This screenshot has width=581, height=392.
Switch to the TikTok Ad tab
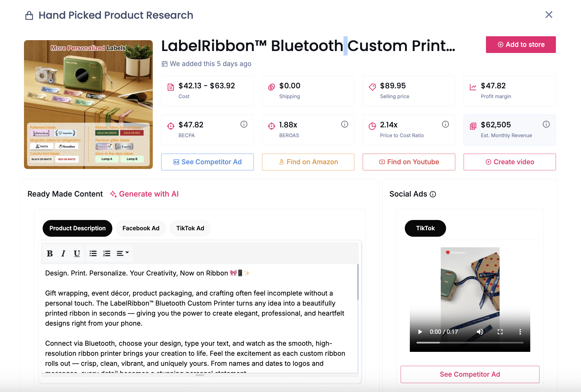[190, 228]
